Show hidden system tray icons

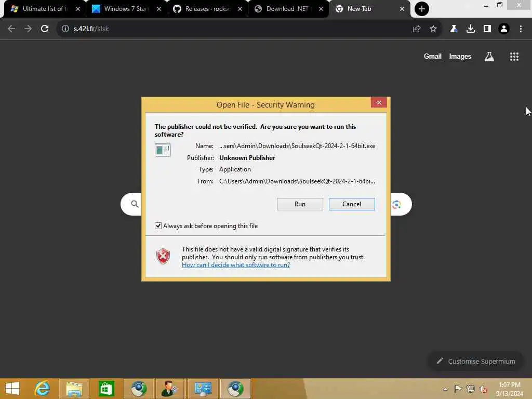tap(445, 389)
